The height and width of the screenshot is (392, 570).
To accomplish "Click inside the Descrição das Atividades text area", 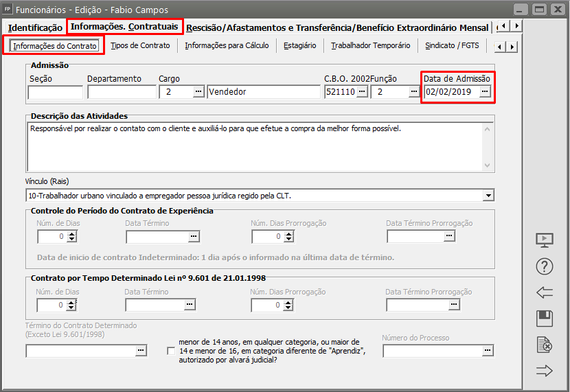I will point(255,147).
